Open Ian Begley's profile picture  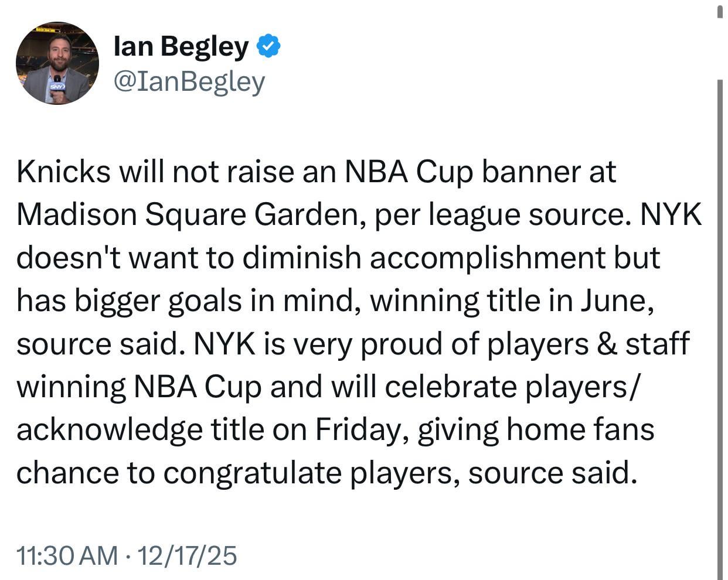click(57, 63)
